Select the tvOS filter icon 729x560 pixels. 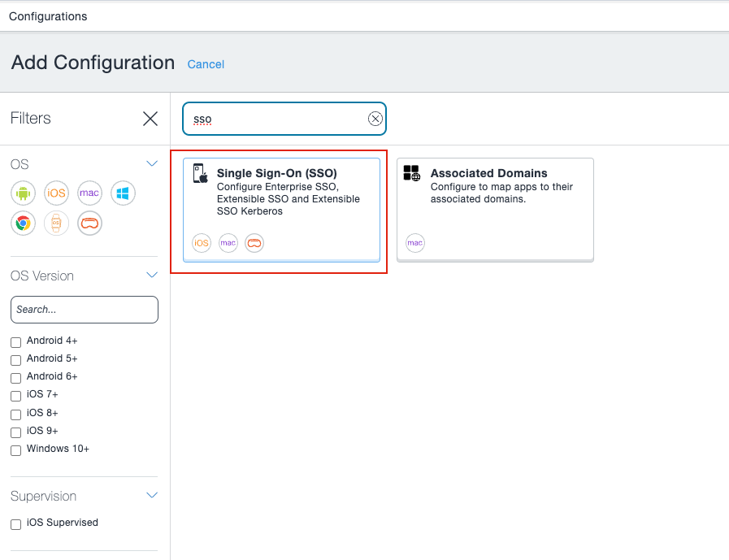(x=89, y=223)
